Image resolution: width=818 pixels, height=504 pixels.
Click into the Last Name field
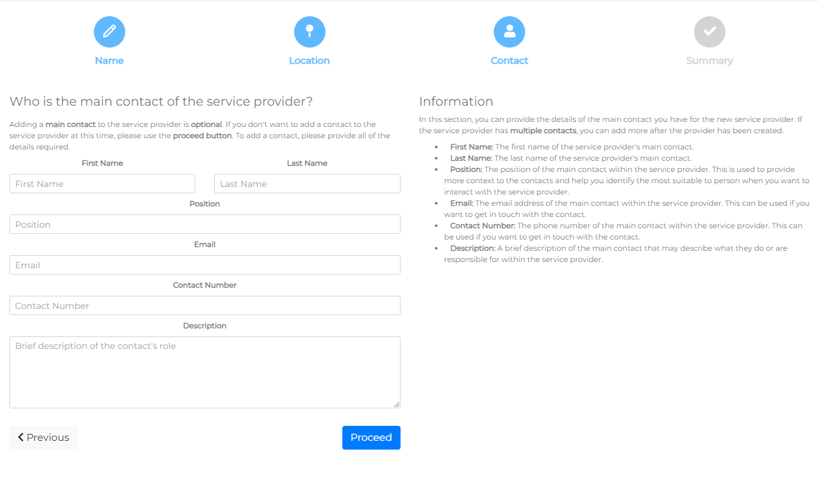[x=307, y=184]
